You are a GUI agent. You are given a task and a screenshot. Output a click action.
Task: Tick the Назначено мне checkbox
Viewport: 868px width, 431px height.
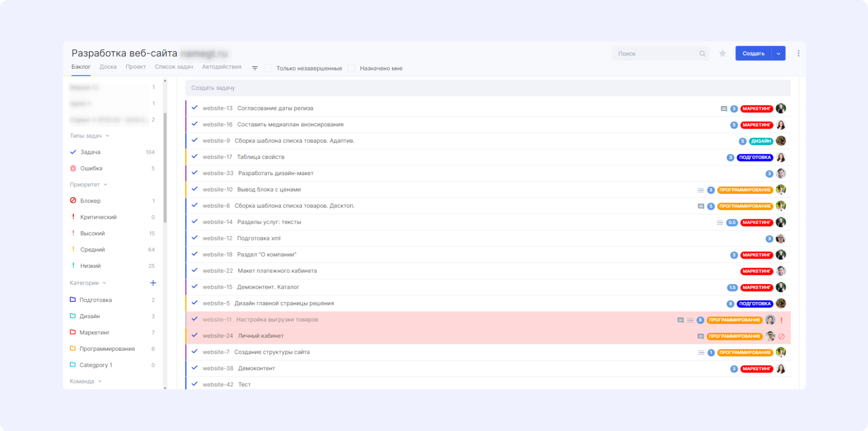[x=351, y=68]
